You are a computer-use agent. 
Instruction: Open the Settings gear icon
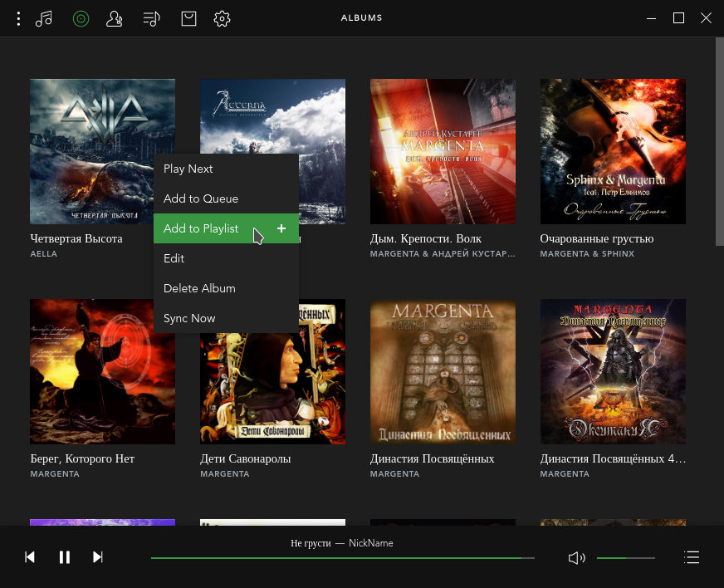[x=222, y=18]
